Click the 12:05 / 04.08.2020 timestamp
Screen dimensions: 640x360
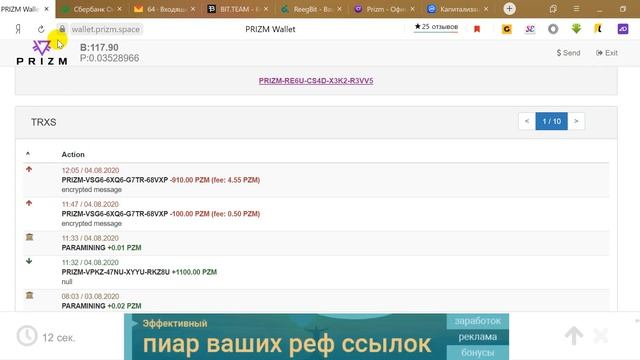tap(90, 171)
